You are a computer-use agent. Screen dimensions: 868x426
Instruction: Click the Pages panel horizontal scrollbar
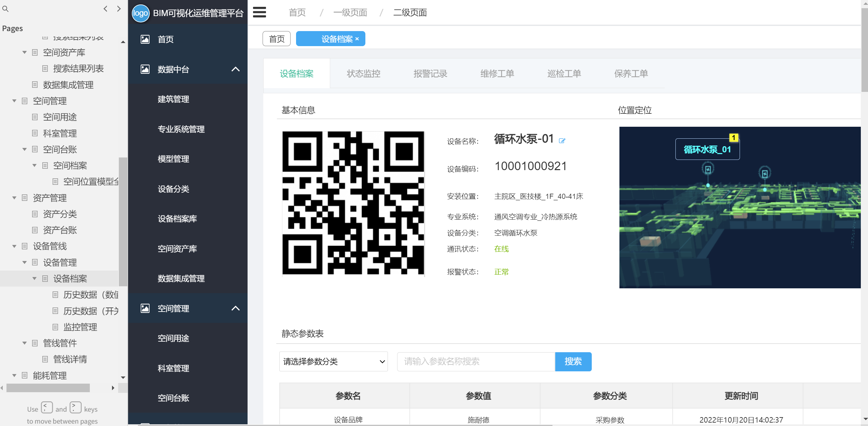point(48,388)
